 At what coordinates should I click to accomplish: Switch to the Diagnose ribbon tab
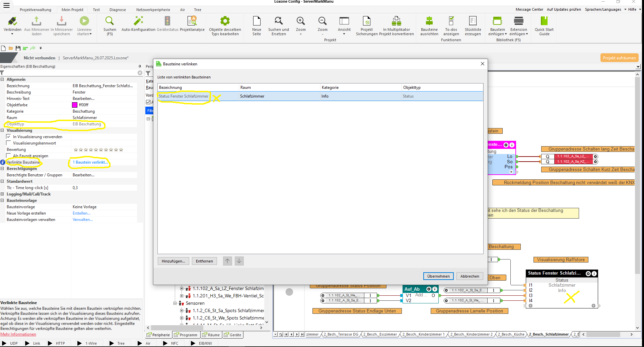tap(118, 10)
